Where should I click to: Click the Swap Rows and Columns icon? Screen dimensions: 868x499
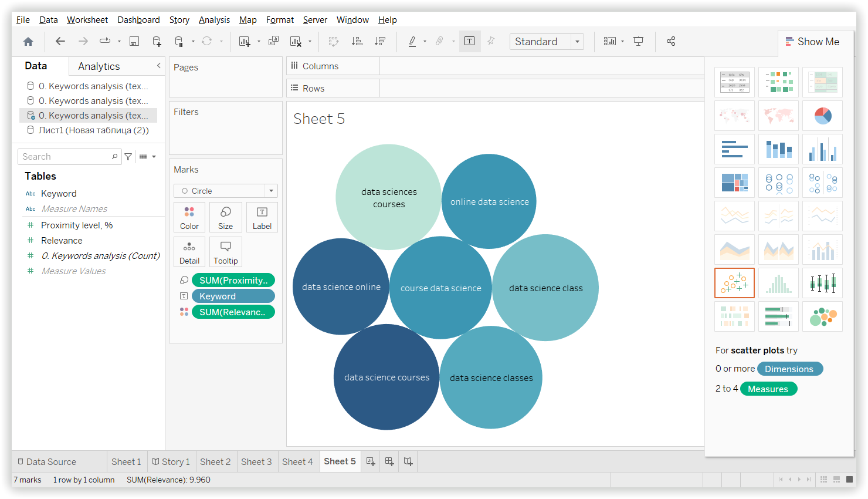tap(334, 41)
